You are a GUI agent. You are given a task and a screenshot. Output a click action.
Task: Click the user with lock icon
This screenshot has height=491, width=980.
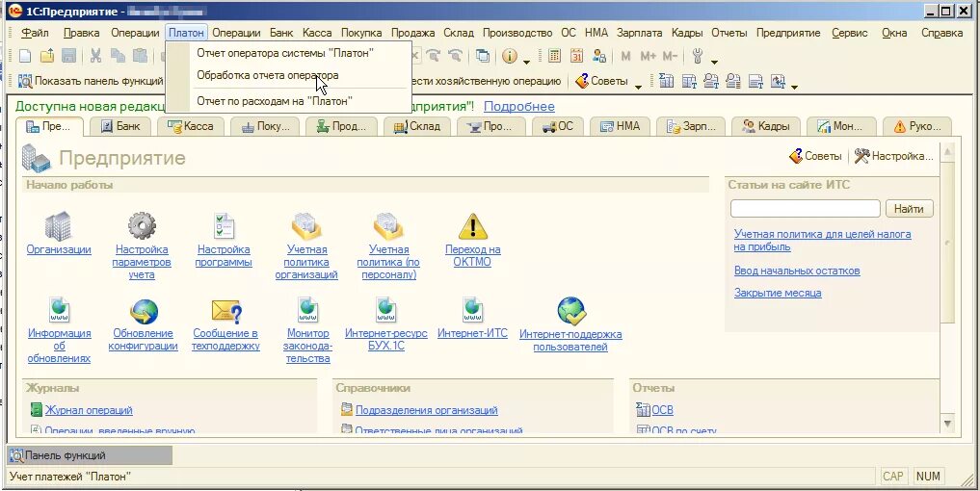pos(599,56)
